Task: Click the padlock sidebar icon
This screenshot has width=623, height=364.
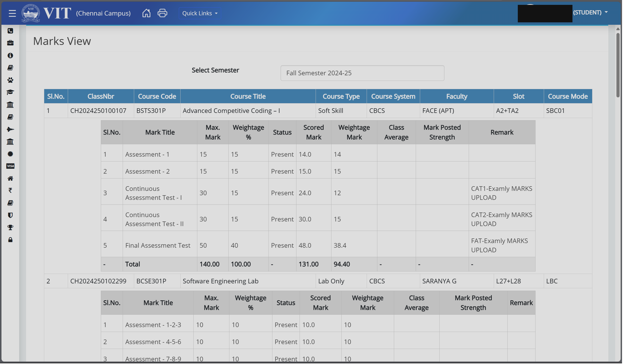Action: click(10, 240)
